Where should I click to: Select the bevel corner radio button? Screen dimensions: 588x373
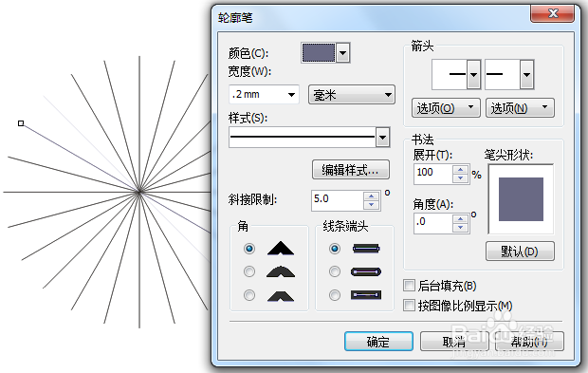[x=249, y=295]
